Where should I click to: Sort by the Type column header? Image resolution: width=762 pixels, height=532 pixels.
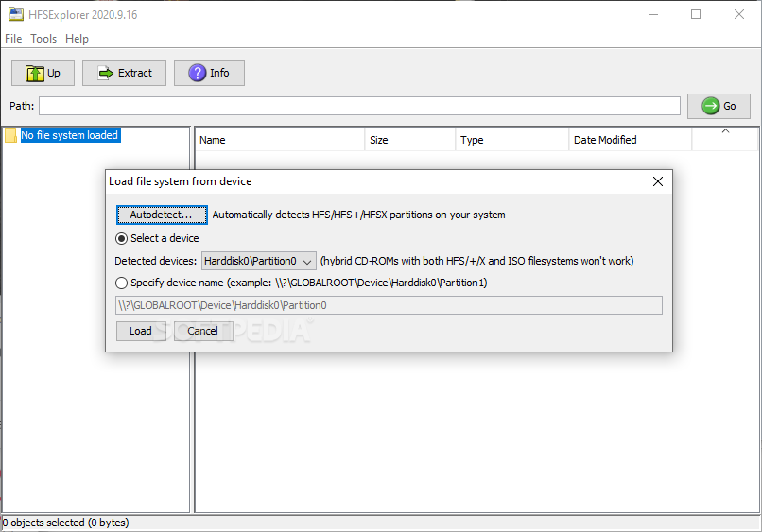pyautogui.click(x=512, y=140)
